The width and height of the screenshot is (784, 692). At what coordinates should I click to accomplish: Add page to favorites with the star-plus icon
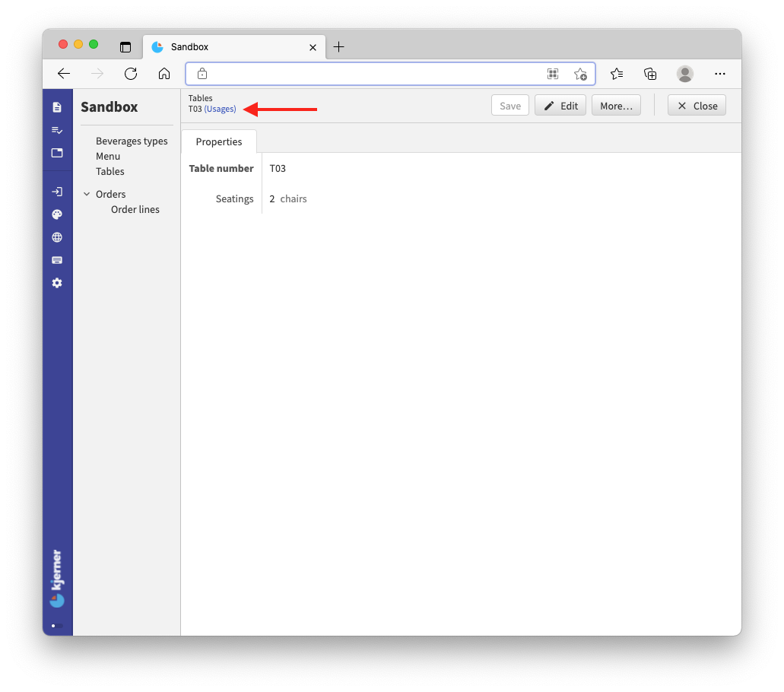[x=580, y=74]
